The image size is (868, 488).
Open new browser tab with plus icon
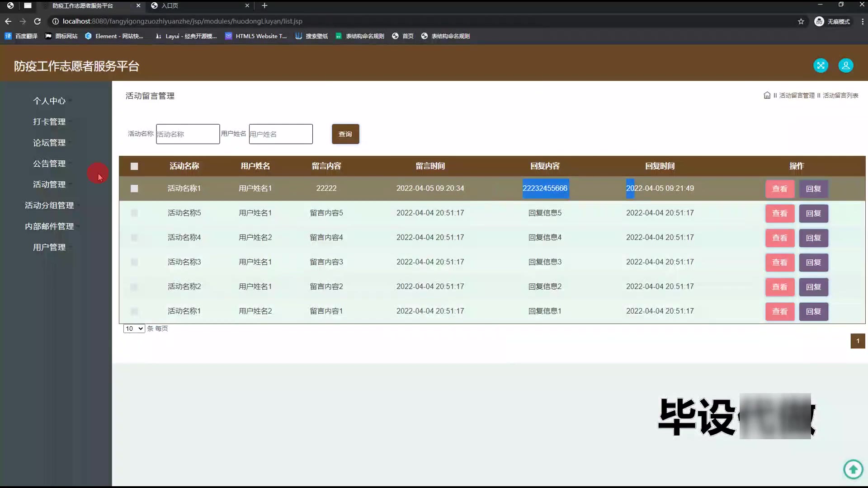click(x=264, y=5)
